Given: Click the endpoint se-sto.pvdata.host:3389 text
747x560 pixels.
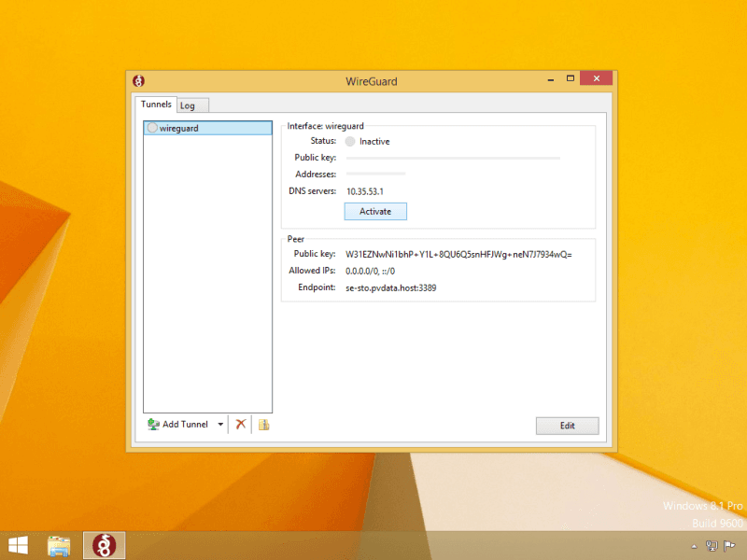Looking at the screenshot, I should pyautogui.click(x=391, y=287).
